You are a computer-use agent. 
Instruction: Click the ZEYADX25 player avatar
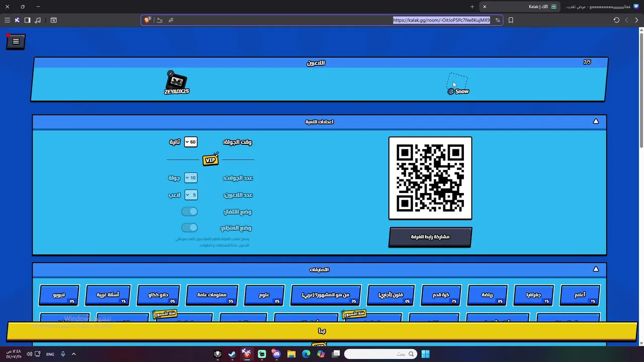pos(176,81)
